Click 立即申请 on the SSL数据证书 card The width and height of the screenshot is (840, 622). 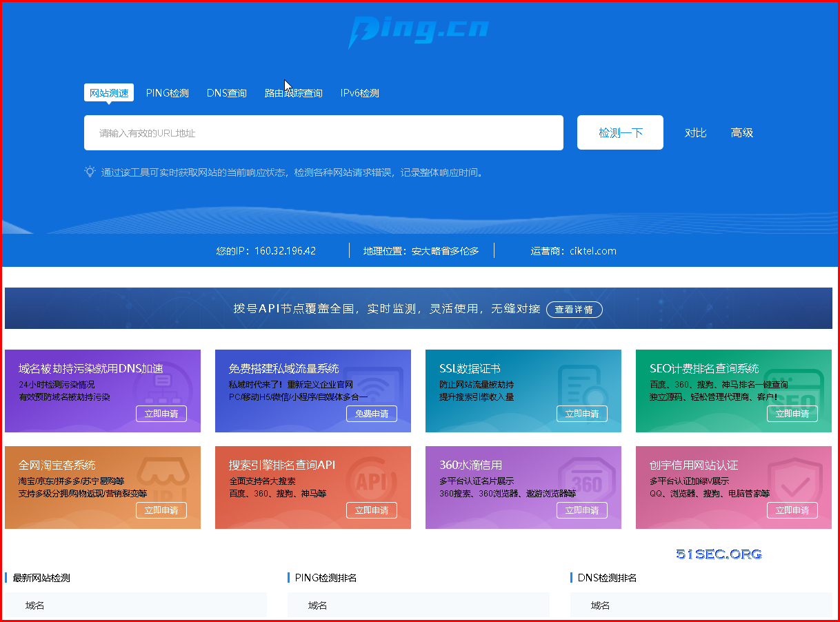(x=582, y=414)
